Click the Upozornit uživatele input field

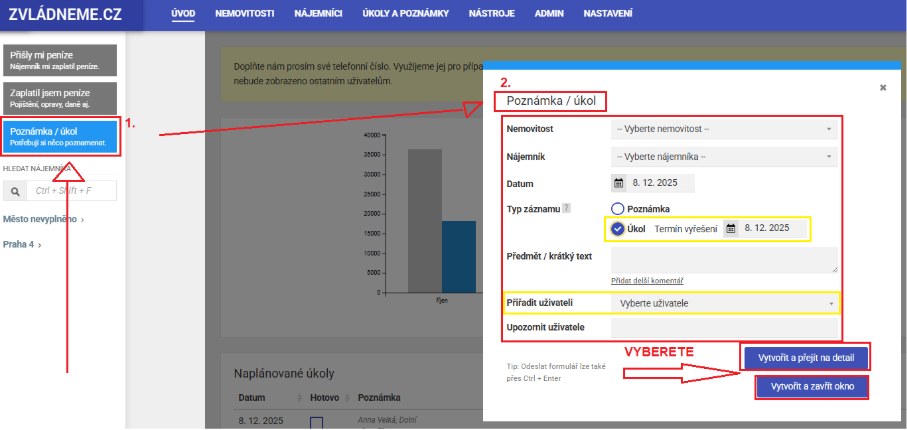[x=724, y=328]
